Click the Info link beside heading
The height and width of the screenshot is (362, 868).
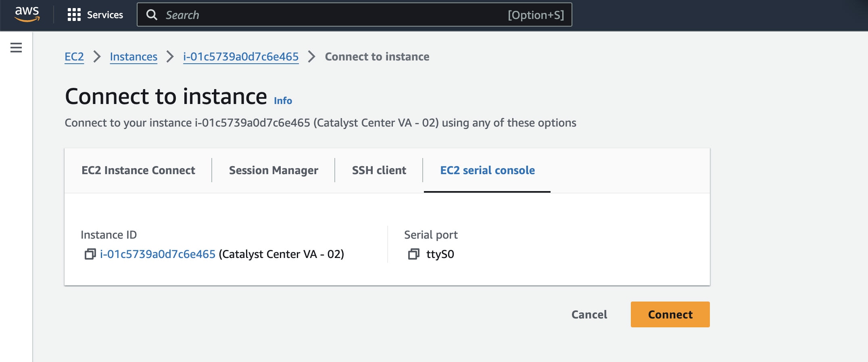coord(283,101)
